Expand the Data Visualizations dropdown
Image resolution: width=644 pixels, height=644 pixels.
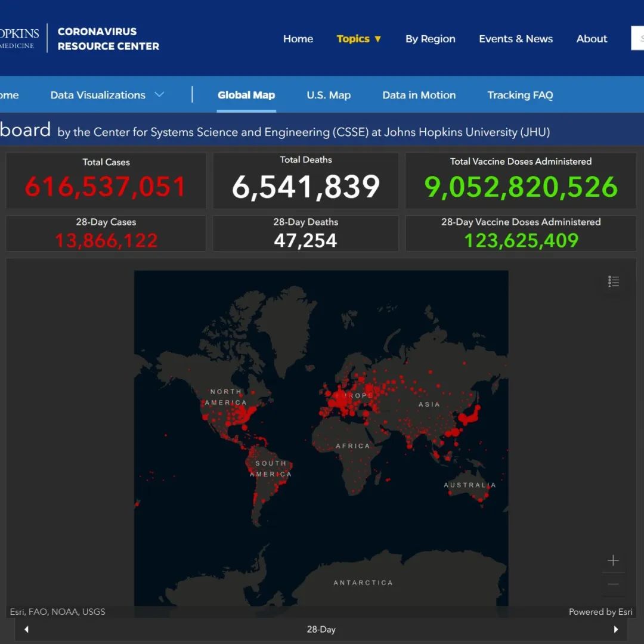click(x=107, y=95)
